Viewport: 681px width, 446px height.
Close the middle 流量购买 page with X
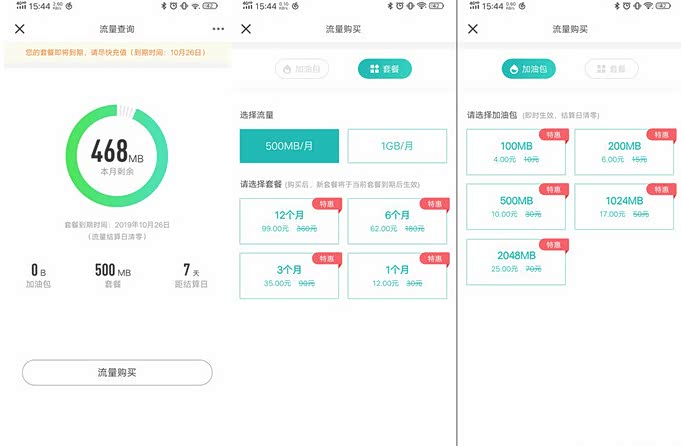[x=246, y=29]
